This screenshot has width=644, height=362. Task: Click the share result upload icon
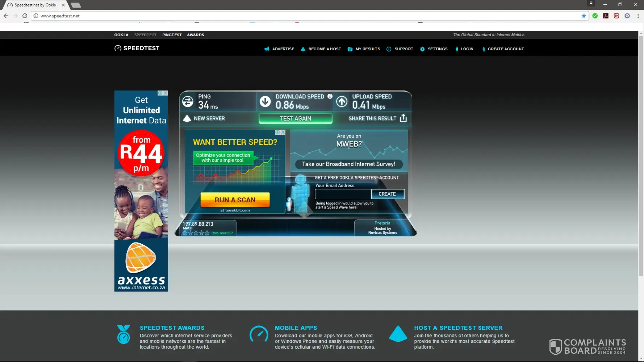403,118
